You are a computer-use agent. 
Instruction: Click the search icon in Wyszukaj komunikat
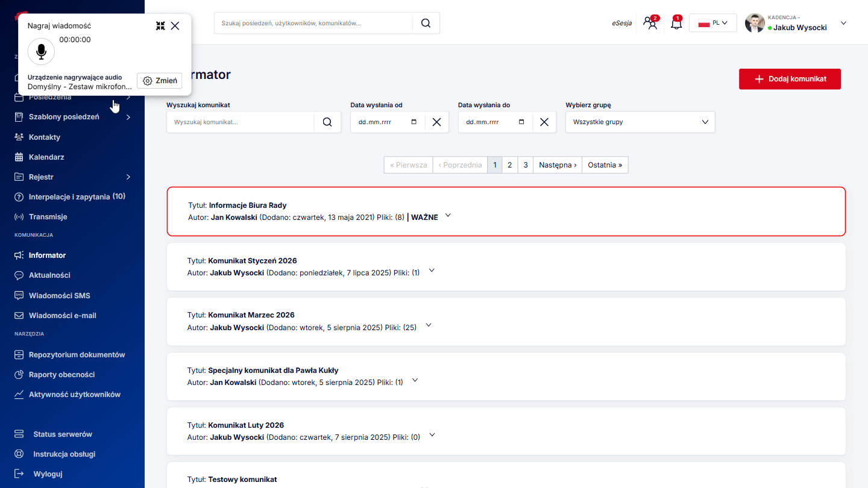(327, 122)
